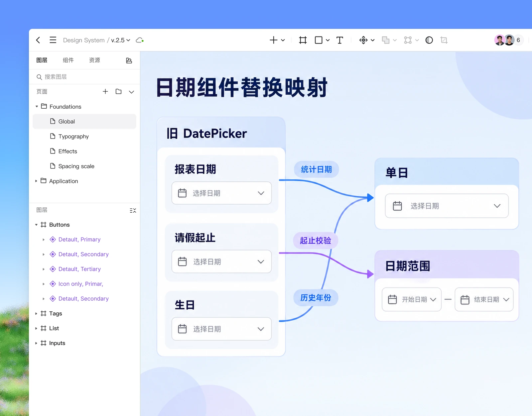Click the plus insert tool icon
Viewport: 532px width, 416px height.
[273, 40]
